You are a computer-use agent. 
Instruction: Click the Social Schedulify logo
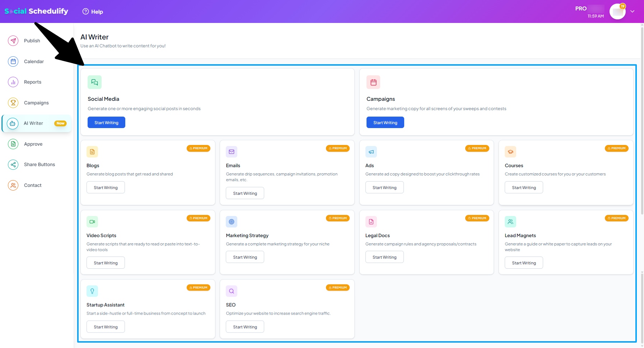(x=36, y=11)
